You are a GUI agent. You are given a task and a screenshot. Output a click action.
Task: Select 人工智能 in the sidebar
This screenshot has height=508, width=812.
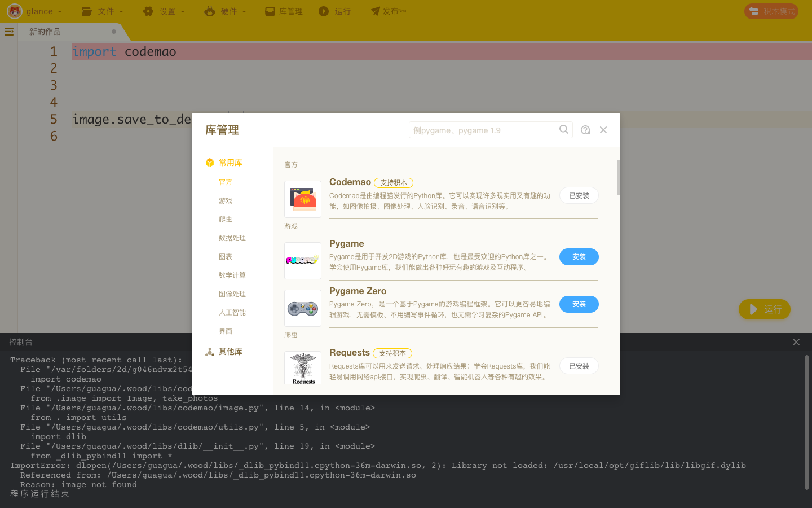232,313
